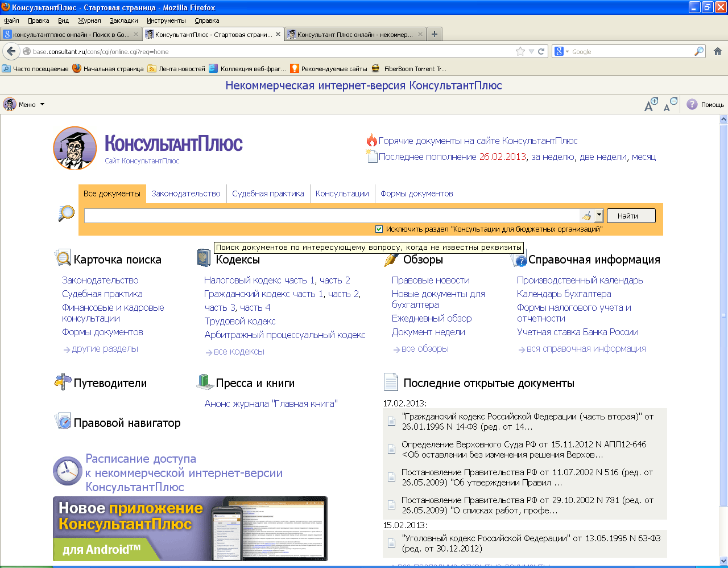Open the Меню dropdown

coord(24,104)
